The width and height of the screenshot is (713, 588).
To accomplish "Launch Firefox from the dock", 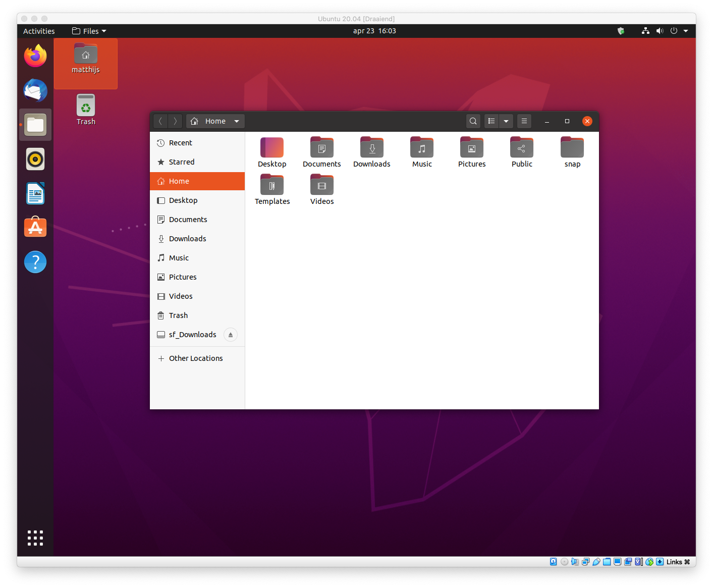I will 35,56.
